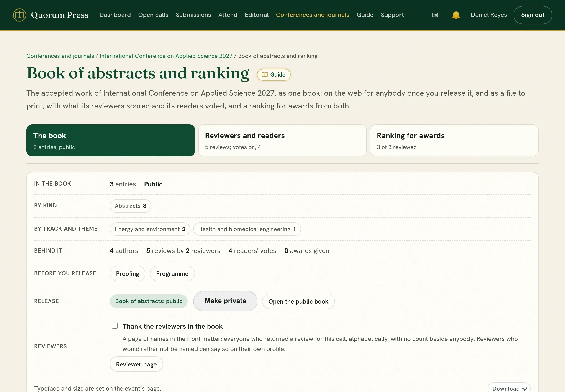Open the Reviewer page

pyautogui.click(x=136, y=364)
